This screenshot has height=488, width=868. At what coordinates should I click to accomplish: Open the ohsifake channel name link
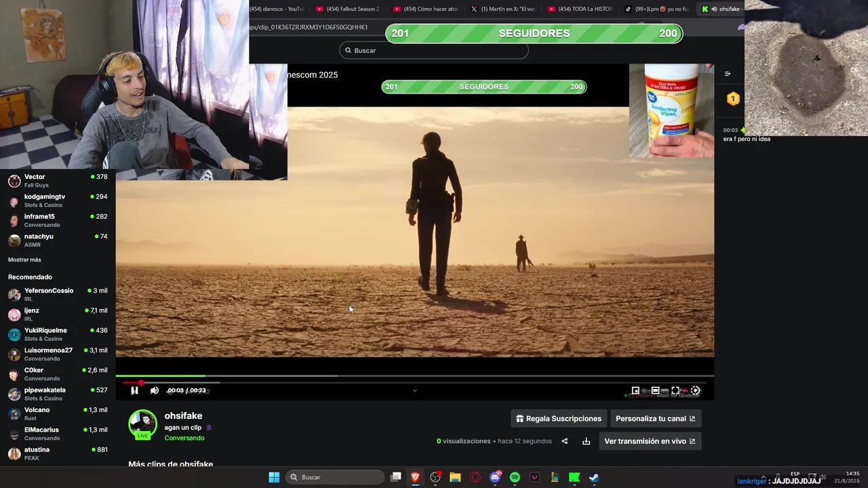183,416
